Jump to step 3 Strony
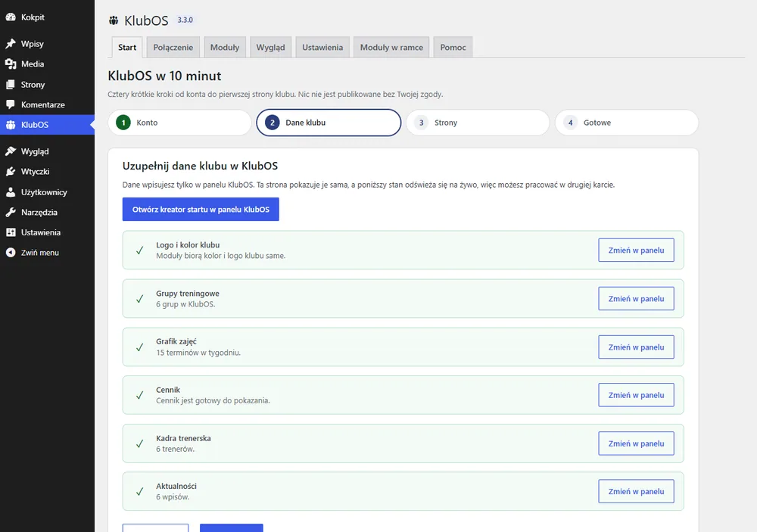The image size is (757, 532). (478, 123)
